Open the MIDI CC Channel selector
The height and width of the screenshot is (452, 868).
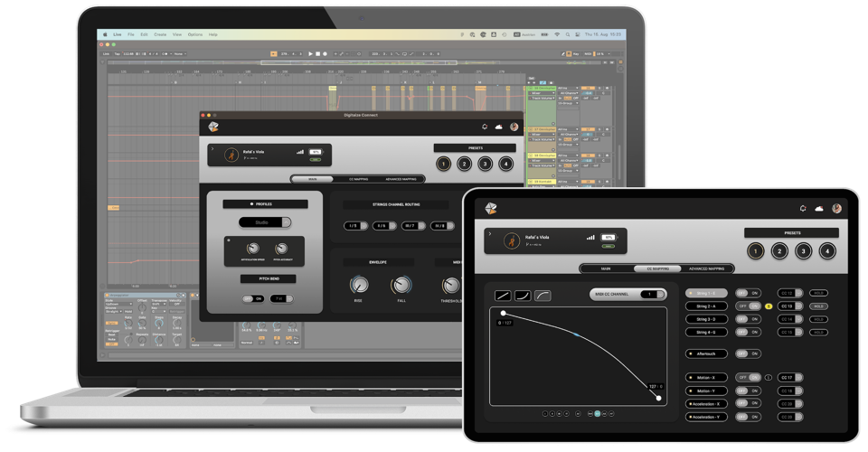(648, 294)
